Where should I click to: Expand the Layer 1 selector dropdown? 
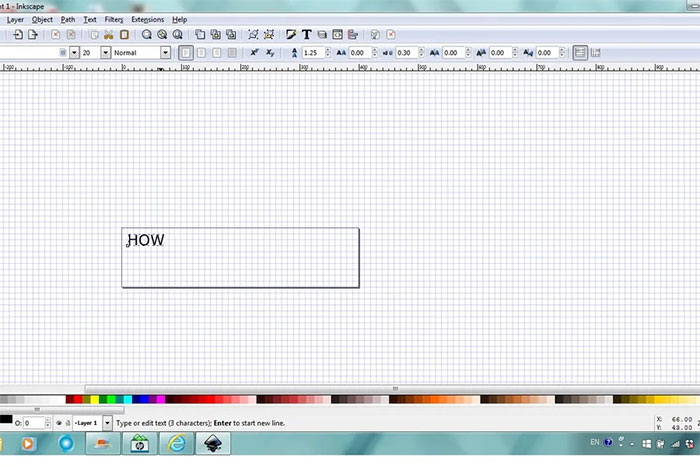[108, 423]
